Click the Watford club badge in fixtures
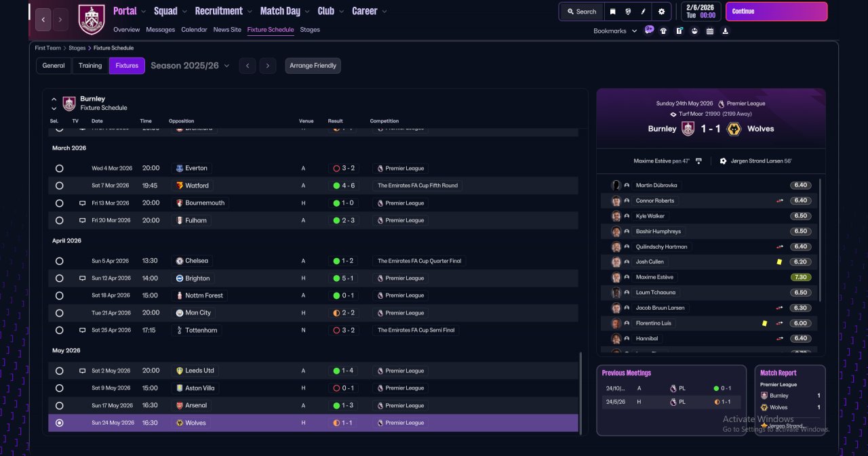Screen dimensions: 868x456 click(179, 186)
